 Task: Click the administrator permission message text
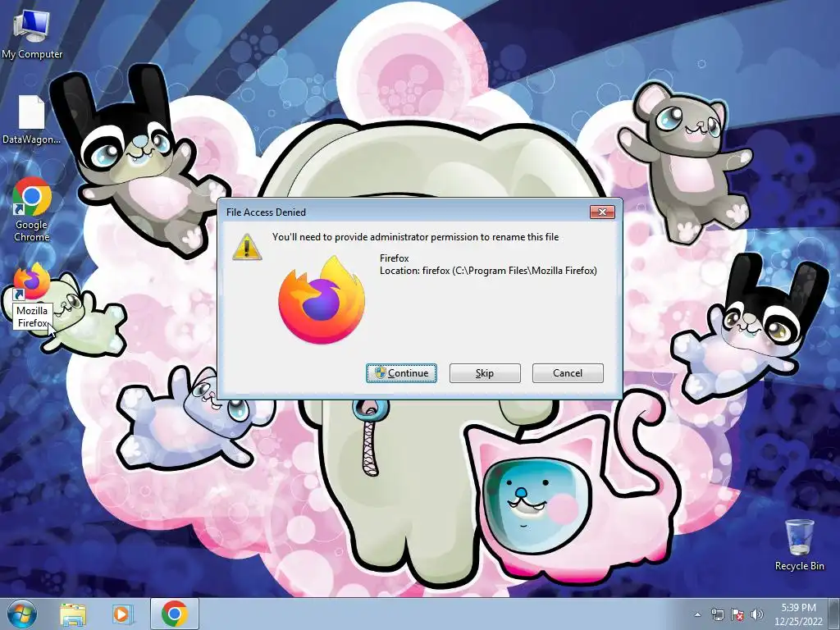(415, 237)
